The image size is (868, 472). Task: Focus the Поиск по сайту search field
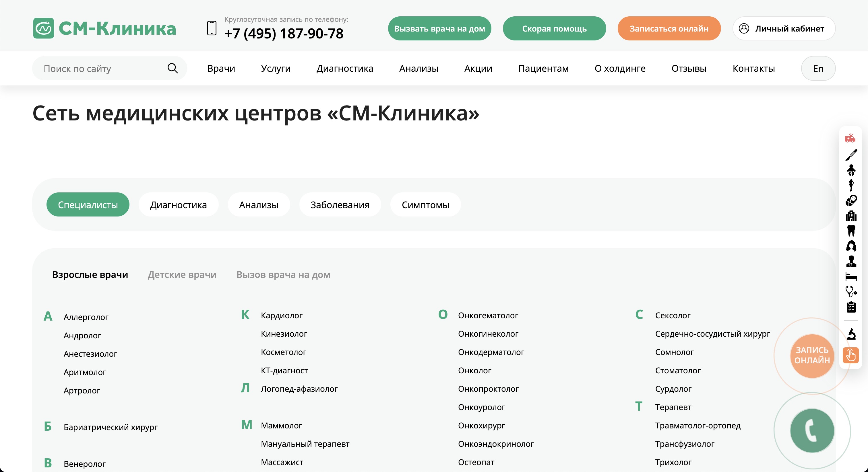click(110, 68)
